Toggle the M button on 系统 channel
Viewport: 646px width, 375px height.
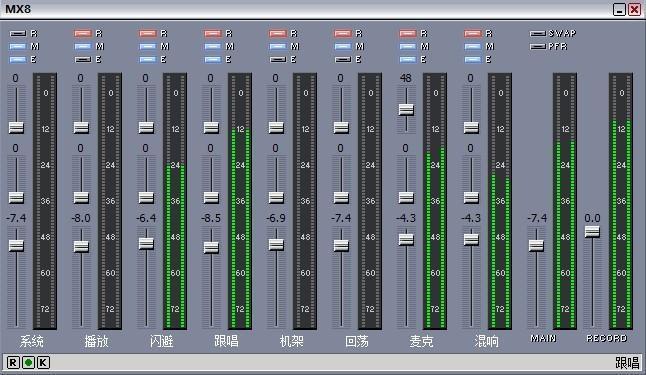(17, 47)
